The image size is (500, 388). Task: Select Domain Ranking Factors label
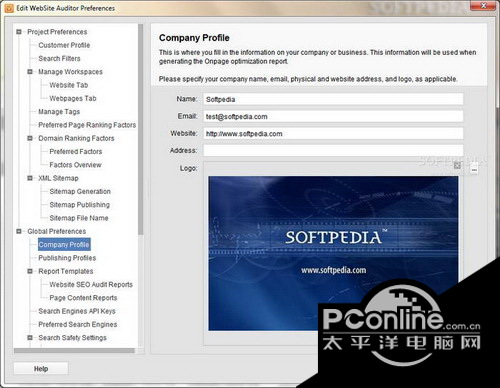tap(76, 138)
